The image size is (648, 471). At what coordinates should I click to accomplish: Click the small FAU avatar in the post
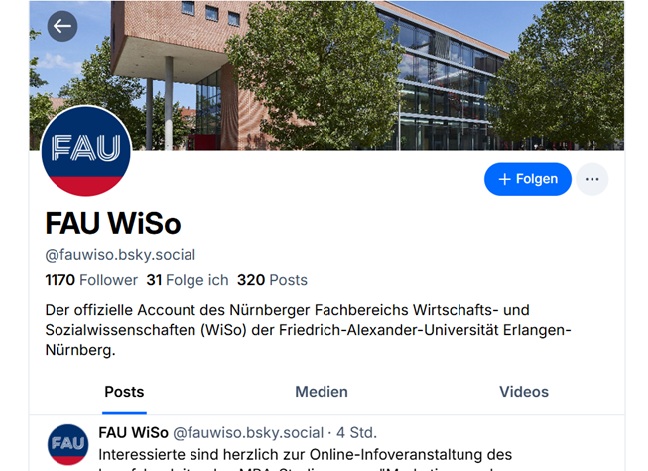(x=68, y=445)
